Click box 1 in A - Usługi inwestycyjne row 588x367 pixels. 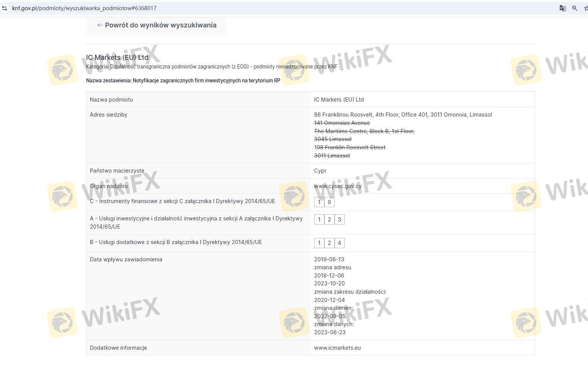(319, 220)
